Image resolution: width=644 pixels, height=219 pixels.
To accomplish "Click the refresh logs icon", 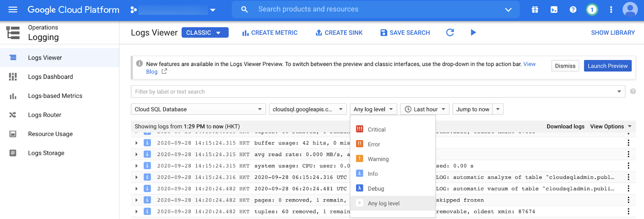I will point(450,33).
